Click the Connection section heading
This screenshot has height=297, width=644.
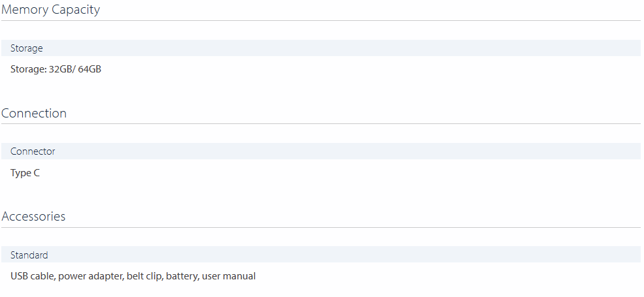click(34, 113)
